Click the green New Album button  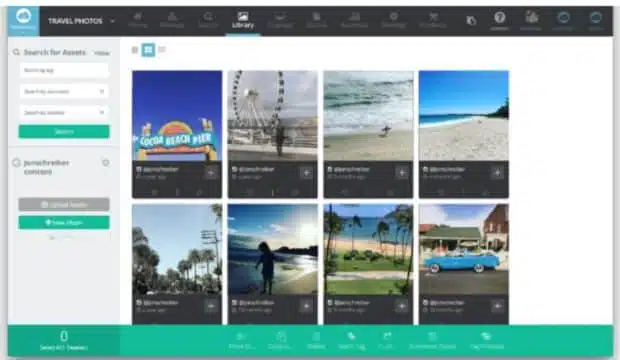64,222
